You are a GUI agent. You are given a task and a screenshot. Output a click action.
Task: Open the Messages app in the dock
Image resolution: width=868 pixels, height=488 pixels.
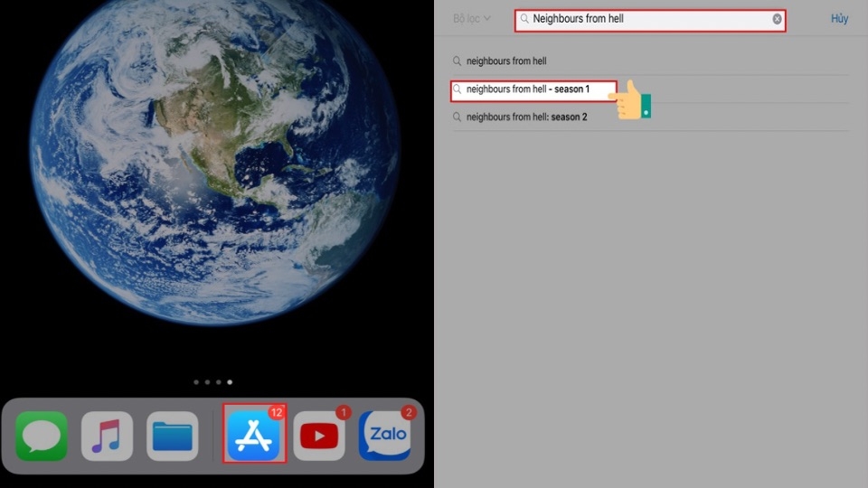coord(42,436)
